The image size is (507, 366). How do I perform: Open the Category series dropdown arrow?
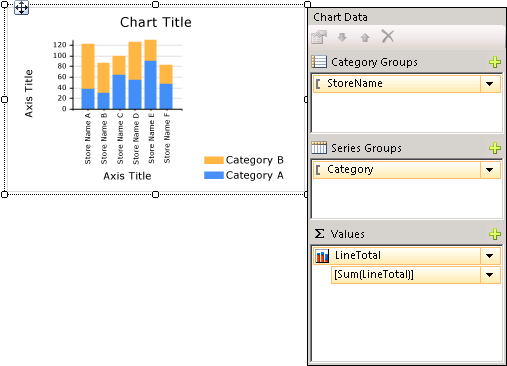click(490, 170)
